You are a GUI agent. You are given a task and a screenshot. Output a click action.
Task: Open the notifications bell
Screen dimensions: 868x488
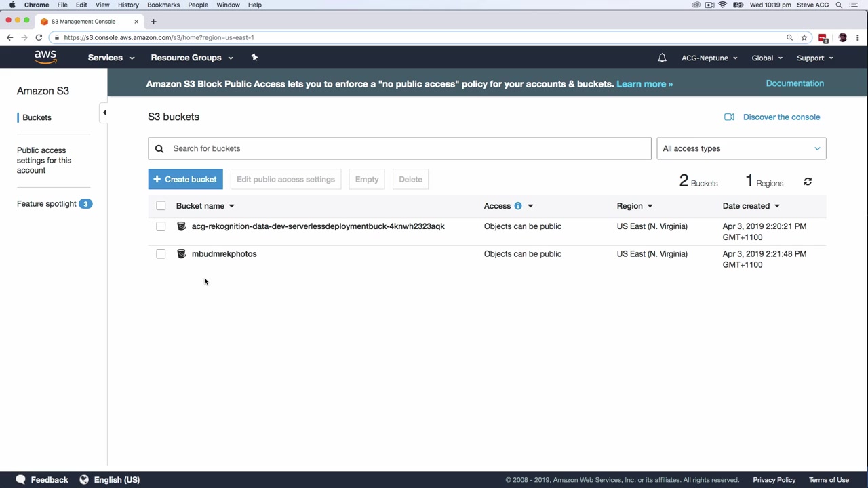coord(662,58)
